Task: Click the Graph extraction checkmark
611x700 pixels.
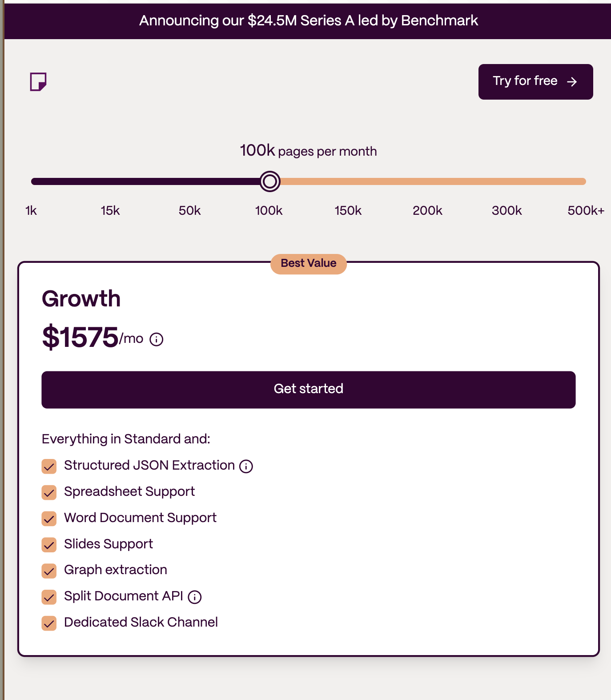Action: pyautogui.click(x=49, y=571)
